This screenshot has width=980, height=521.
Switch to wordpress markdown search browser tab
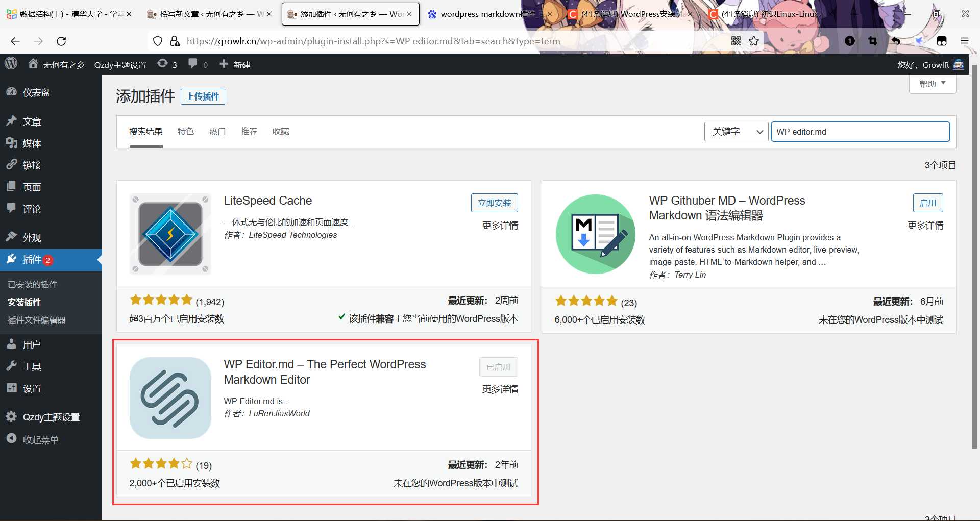[490, 14]
